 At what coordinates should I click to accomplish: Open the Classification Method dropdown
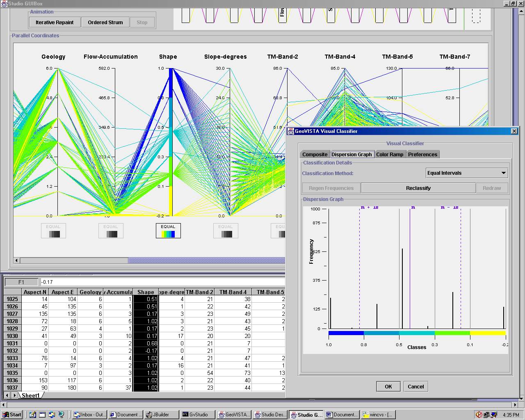pyautogui.click(x=467, y=173)
